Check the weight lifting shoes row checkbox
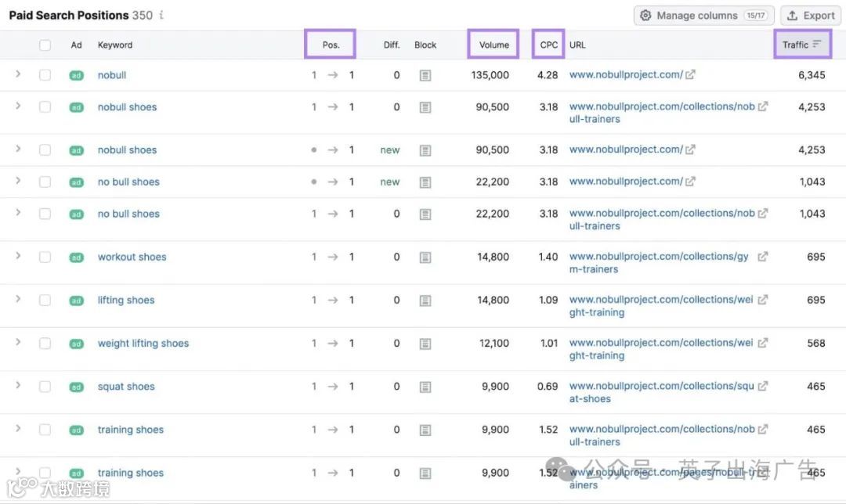The height and width of the screenshot is (504, 846). tap(45, 344)
